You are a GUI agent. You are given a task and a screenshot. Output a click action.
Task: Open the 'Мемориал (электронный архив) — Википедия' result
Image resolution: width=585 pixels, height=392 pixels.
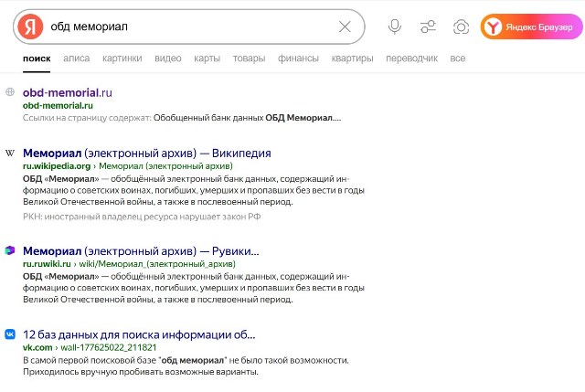(146, 153)
